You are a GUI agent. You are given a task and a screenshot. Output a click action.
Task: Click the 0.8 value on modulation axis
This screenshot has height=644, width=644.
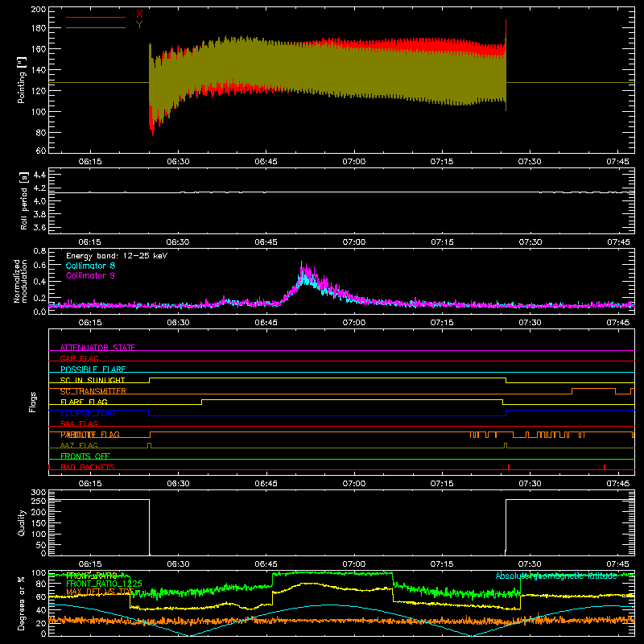pyautogui.click(x=39, y=250)
